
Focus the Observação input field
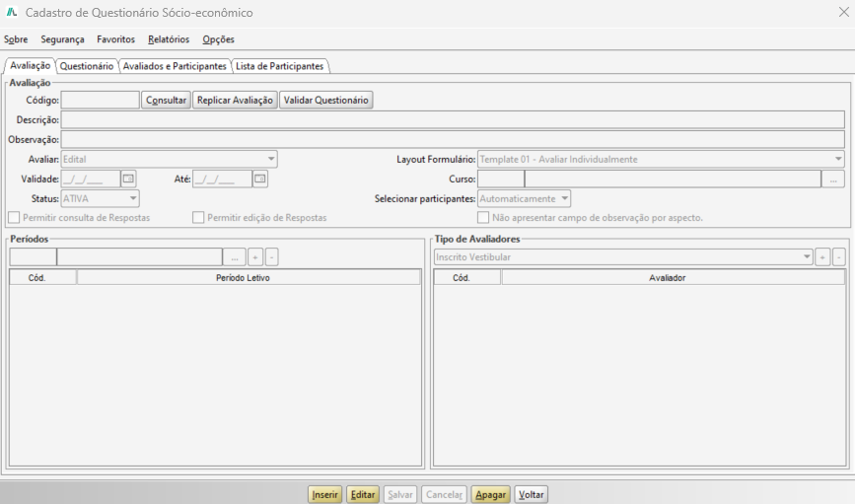point(453,140)
